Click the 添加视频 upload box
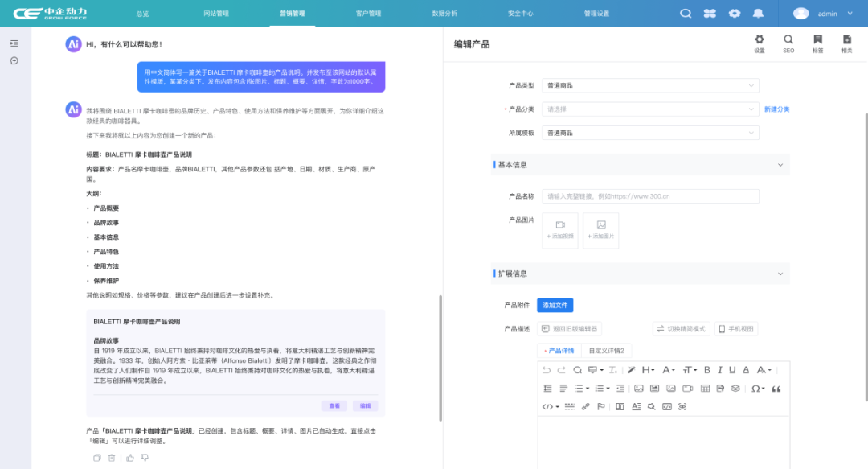The width and height of the screenshot is (868, 469). [x=560, y=230]
